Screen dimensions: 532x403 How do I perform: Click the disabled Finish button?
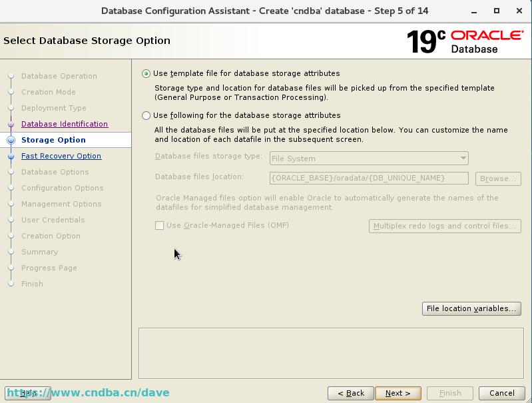pyautogui.click(x=450, y=393)
